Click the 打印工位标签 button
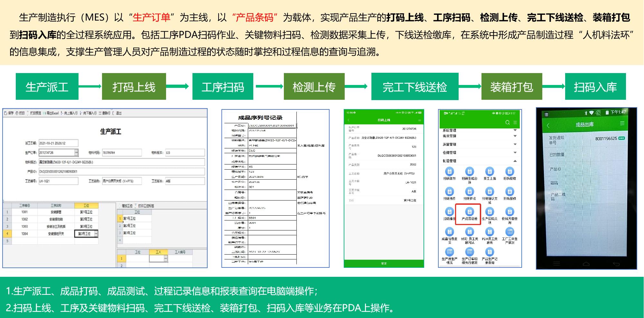The image size is (644, 318). (x=145, y=206)
